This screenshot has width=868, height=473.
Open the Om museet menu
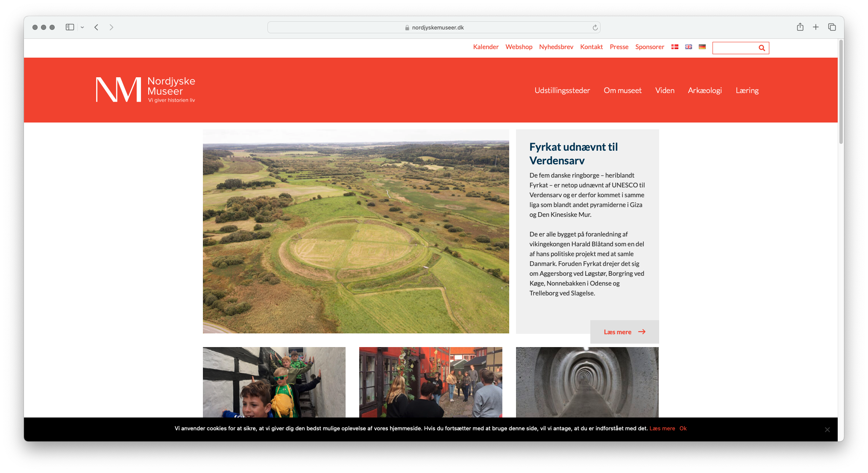(622, 91)
